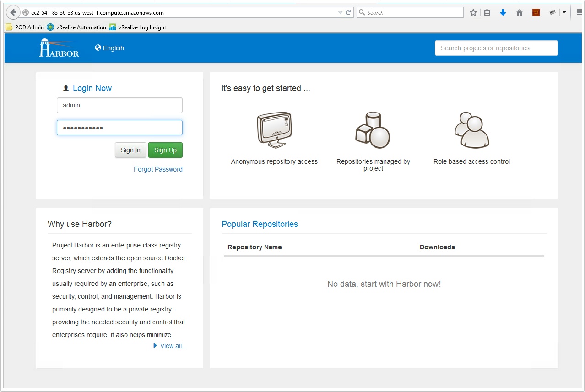Click the 'Why use Harbor?' heading
Screen dimensions: 585x392
pyautogui.click(x=80, y=224)
